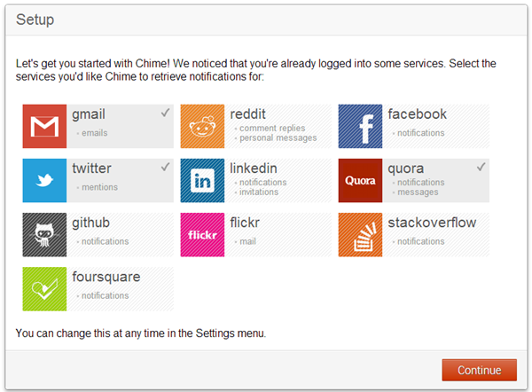
Task: Click the Stack Overflow logo icon
Action: pyautogui.click(x=361, y=235)
